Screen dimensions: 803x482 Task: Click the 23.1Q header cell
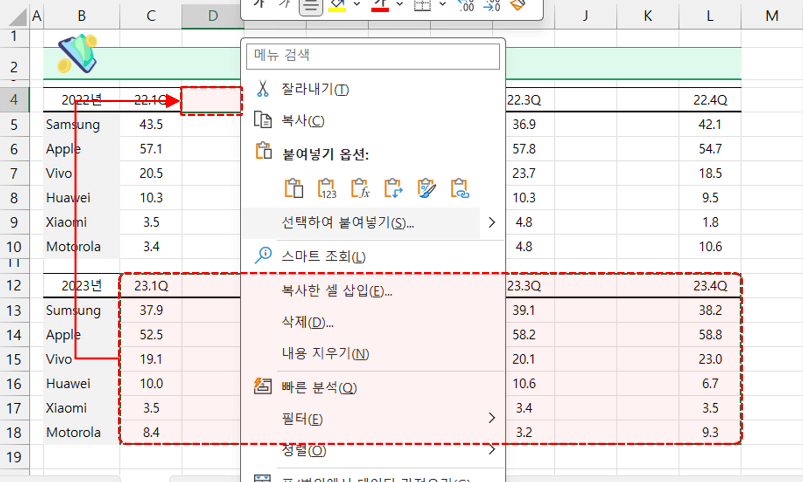151,285
